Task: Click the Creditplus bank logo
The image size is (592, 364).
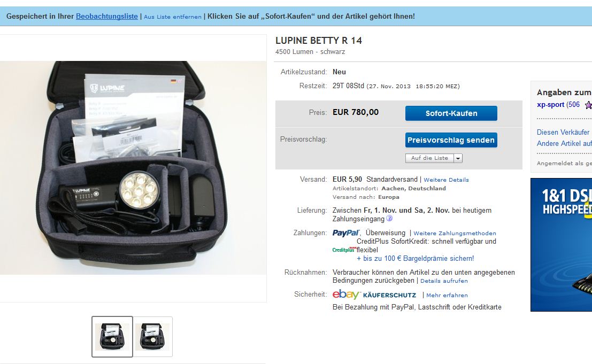Action: [x=344, y=250]
